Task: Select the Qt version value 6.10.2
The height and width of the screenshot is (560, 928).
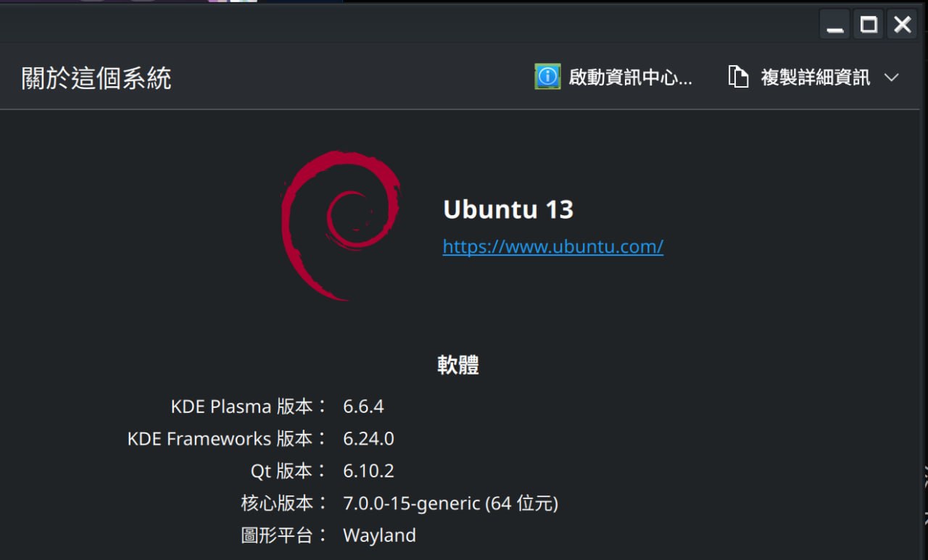Action: [x=368, y=471]
